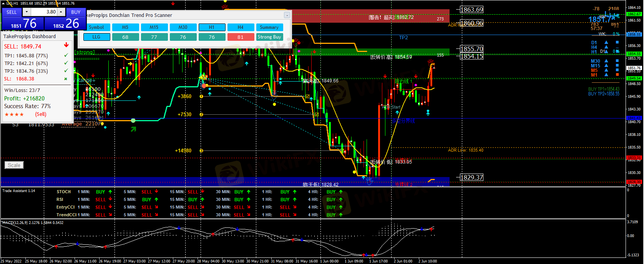The height and width of the screenshot is (264, 644).
Task: Decrease lot volume with down arrow
Action: [x=27, y=12]
